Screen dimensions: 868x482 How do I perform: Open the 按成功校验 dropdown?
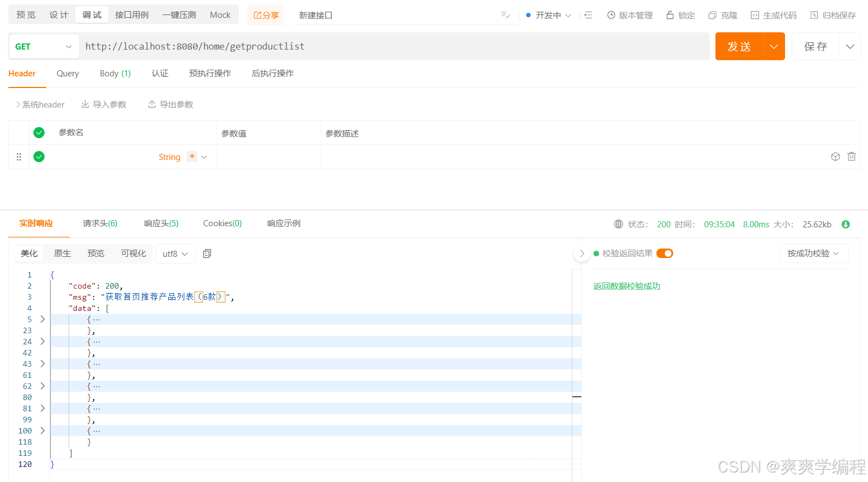click(x=814, y=254)
